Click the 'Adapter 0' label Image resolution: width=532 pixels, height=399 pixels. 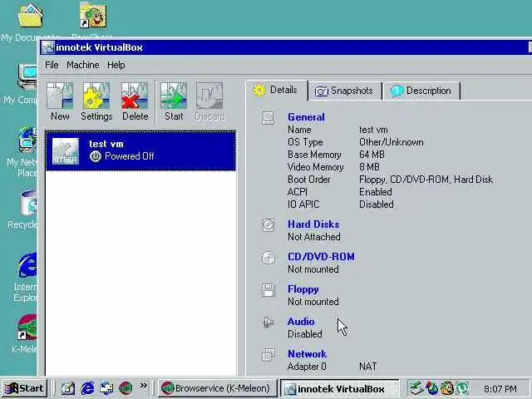click(307, 367)
